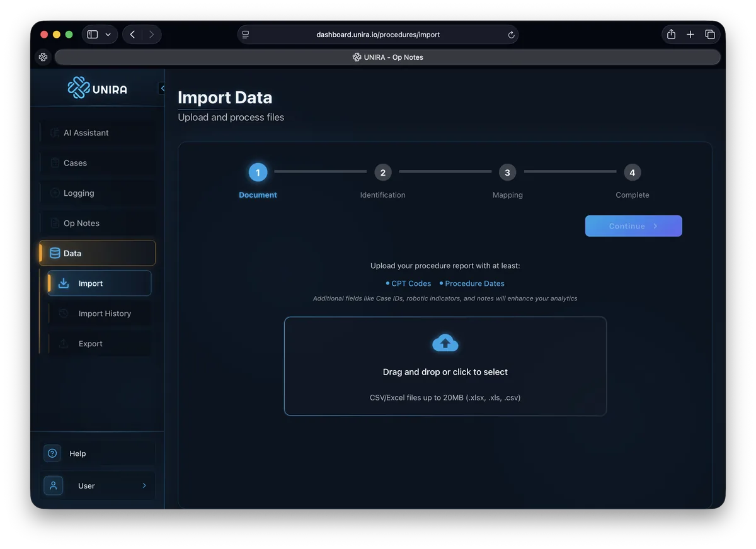Click step 3 Mapping circle
The width and height of the screenshot is (756, 549).
[x=507, y=172]
